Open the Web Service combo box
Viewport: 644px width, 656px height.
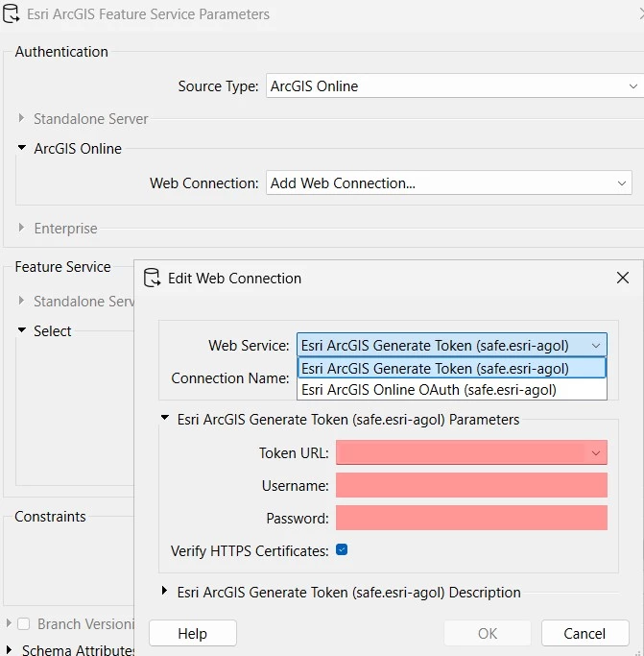(452, 345)
